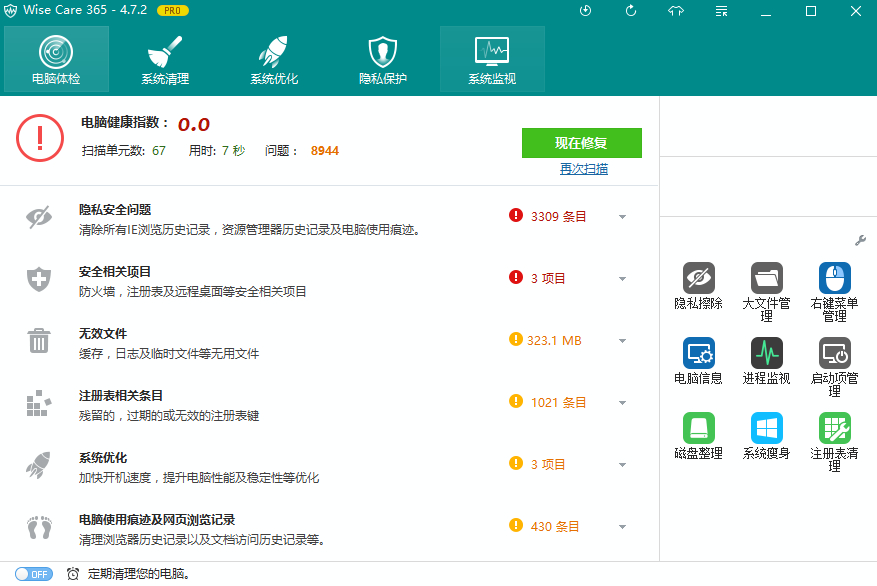Screen dimensions: 877x586
Task: Open the 启动项管理 tool
Action: (x=834, y=367)
